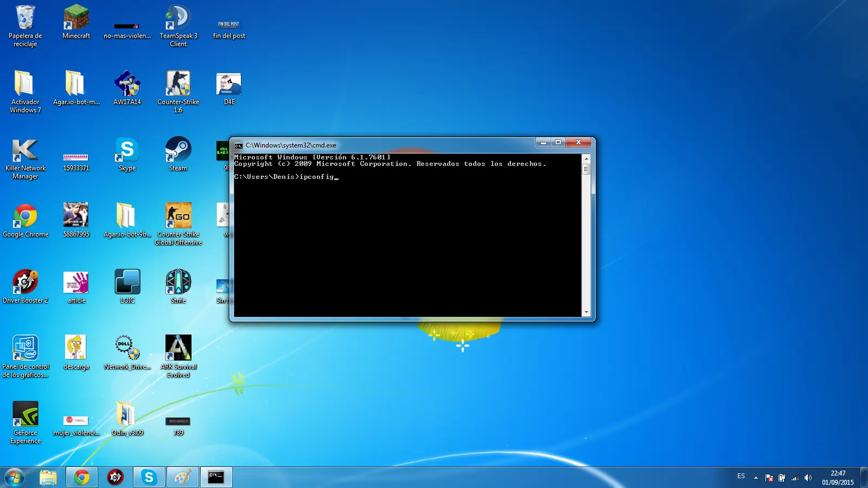
Task: Select the 15933371 image file
Action: (76, 162)
